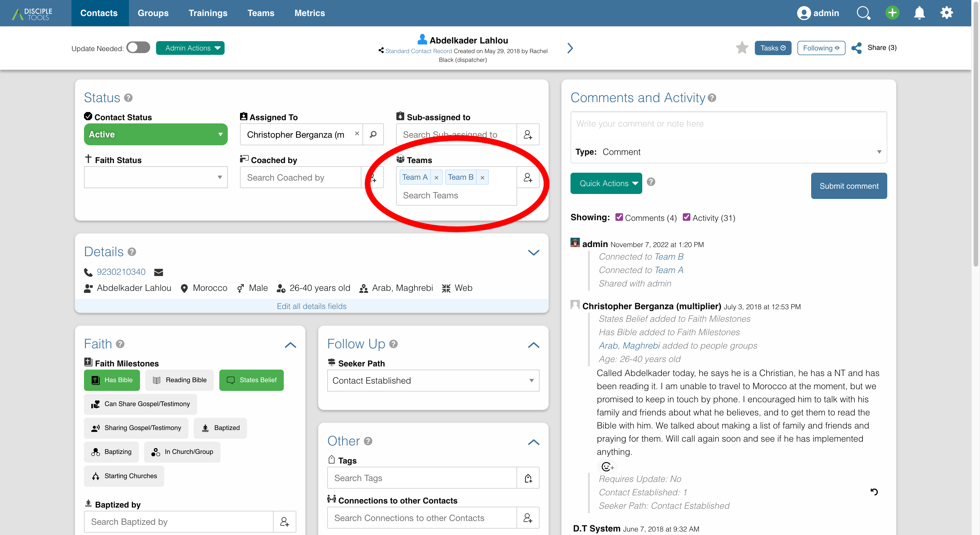Add Baptized by contact icon
Image resolution: width=980 pixels, height=535 pixels.
pos(284,521)
